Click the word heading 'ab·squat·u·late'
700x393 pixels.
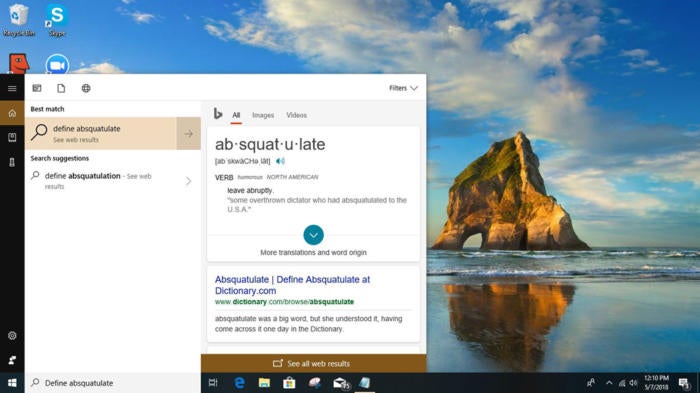click(x=270, y=145)
